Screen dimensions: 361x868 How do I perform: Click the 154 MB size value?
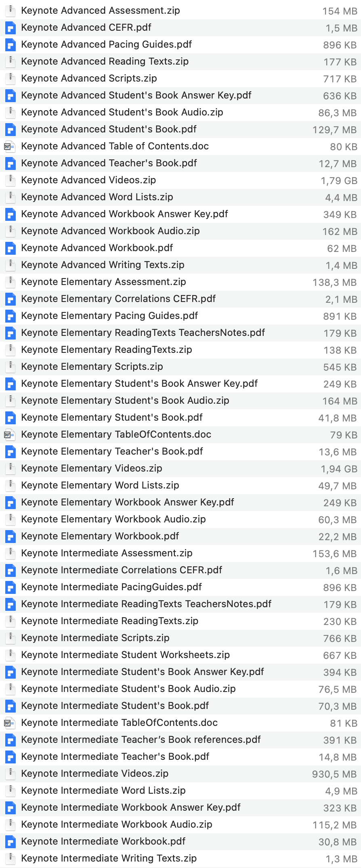coord(340,11)
